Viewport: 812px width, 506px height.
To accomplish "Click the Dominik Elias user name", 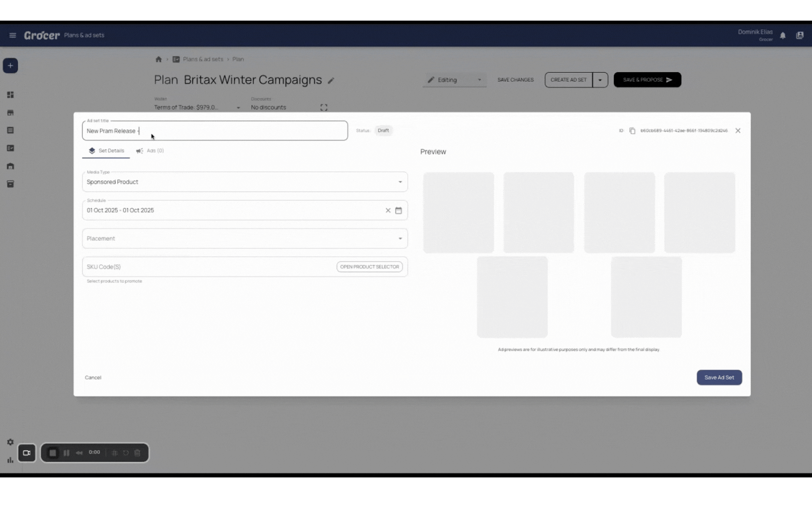I will pyautogui.click(x=755, y=32).
